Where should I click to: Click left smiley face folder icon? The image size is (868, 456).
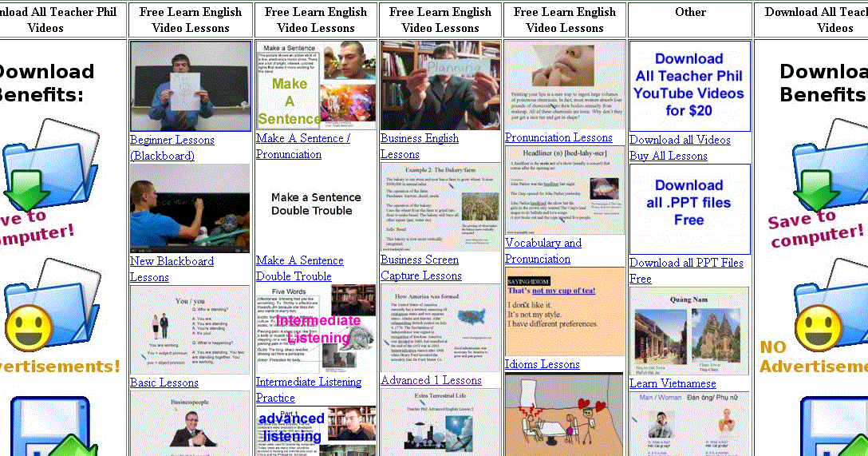(53, 305)
